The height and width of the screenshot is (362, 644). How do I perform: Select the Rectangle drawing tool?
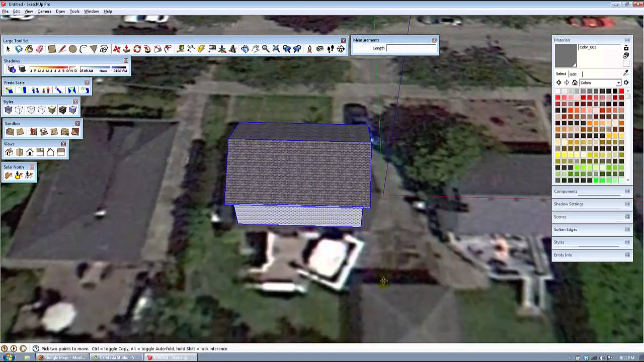click(x=52, y=49)
